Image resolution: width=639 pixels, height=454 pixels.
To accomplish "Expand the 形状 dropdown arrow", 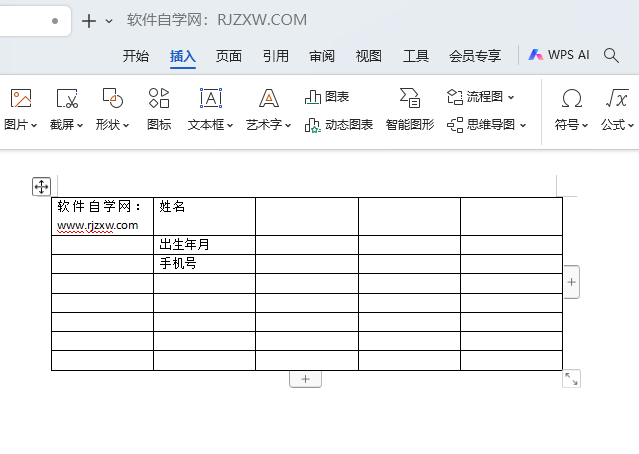I will coord(126,126).
